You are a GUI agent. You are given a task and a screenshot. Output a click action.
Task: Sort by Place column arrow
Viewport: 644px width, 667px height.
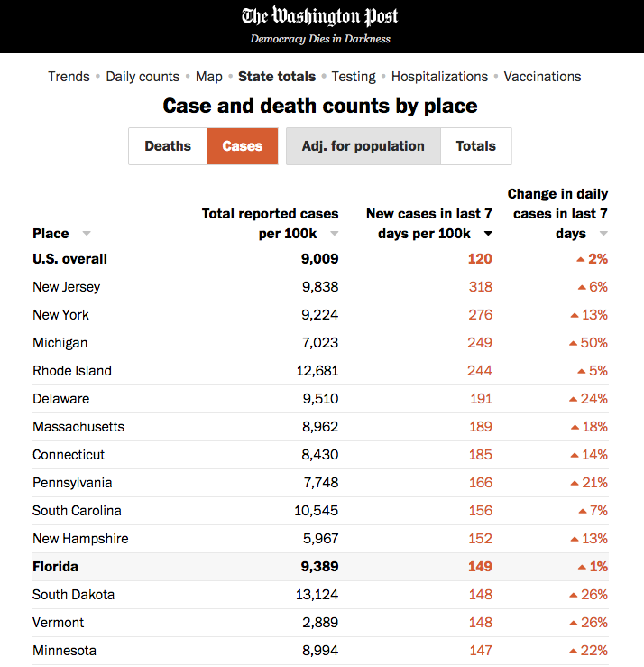point(87,234)
